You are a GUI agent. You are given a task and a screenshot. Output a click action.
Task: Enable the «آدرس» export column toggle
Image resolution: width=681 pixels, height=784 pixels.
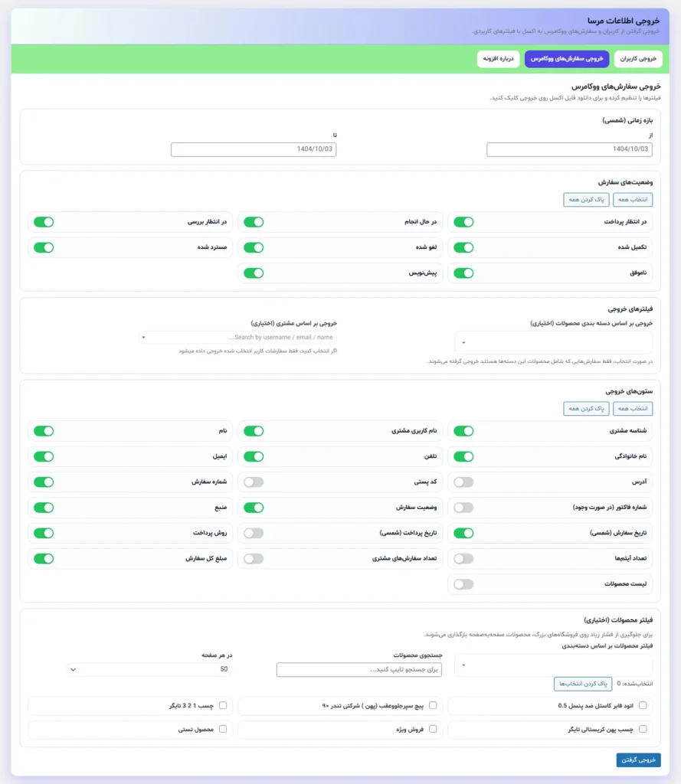[463, 482]
